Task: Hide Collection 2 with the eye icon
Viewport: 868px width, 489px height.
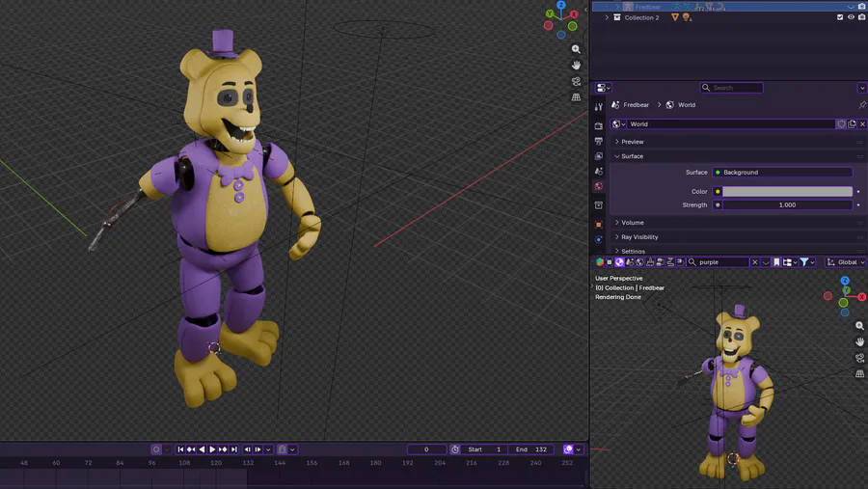Action: click(x=851, y=17)
